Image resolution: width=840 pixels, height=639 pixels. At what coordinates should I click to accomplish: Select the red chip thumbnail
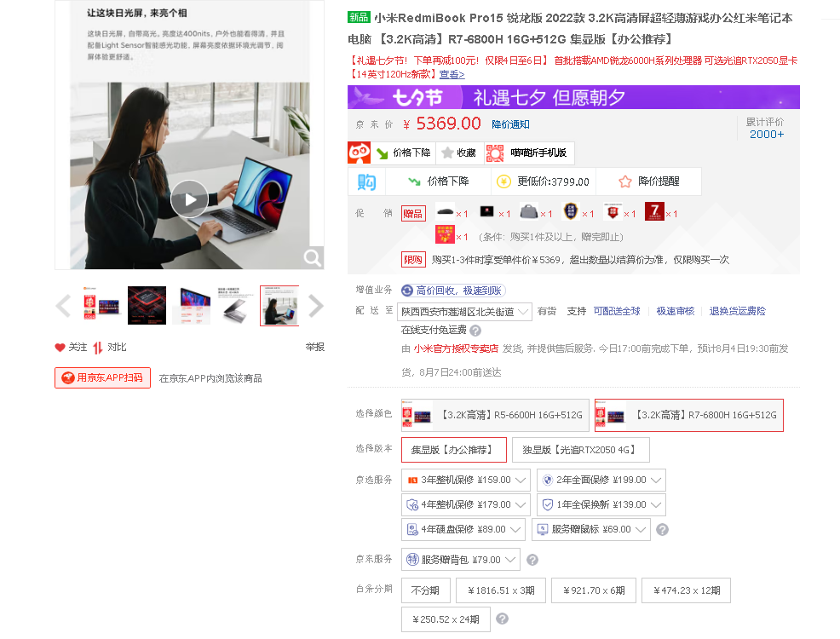coord(147,305)
